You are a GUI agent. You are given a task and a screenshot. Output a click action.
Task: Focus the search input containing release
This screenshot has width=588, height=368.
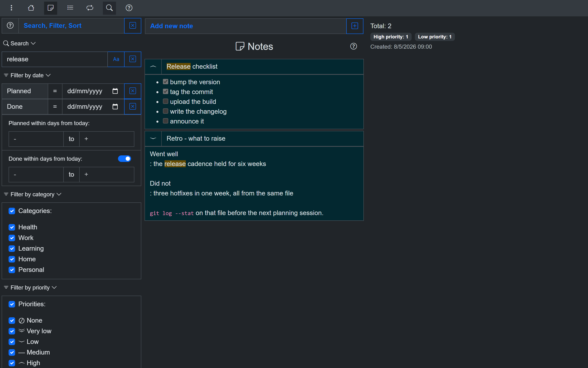[x=55, y=59]
